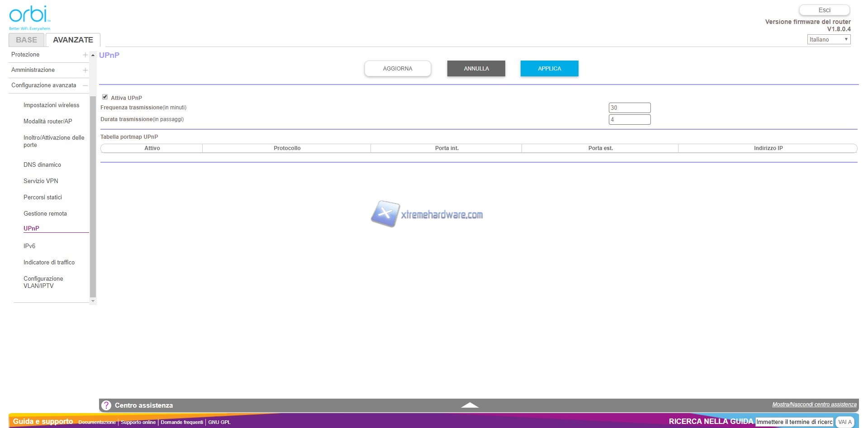
Task: Click the sidebar scroll up arrow
Action: [x=93, y=55]
